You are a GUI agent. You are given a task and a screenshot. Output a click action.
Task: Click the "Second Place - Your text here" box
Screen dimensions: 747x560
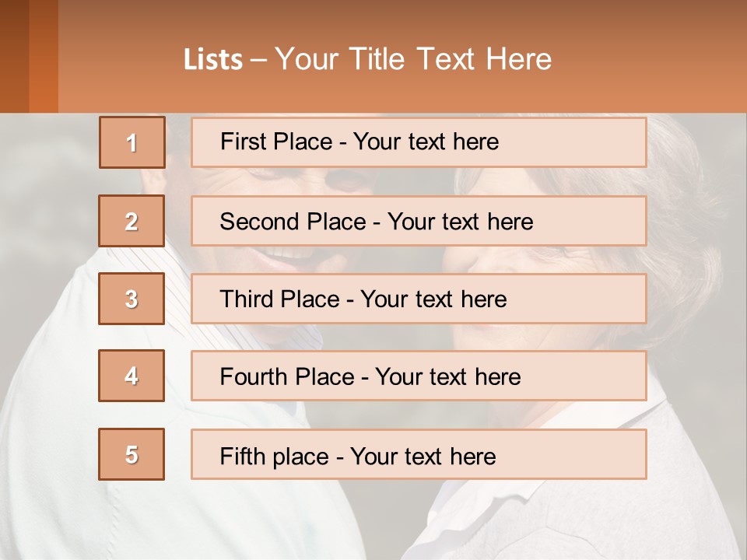coord(419,221)
